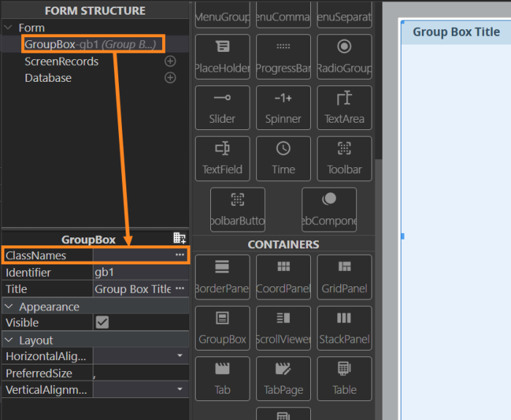Edit the Identifier field value gb1
Viewport: 511px width, 420px height.
click(135, 272)
